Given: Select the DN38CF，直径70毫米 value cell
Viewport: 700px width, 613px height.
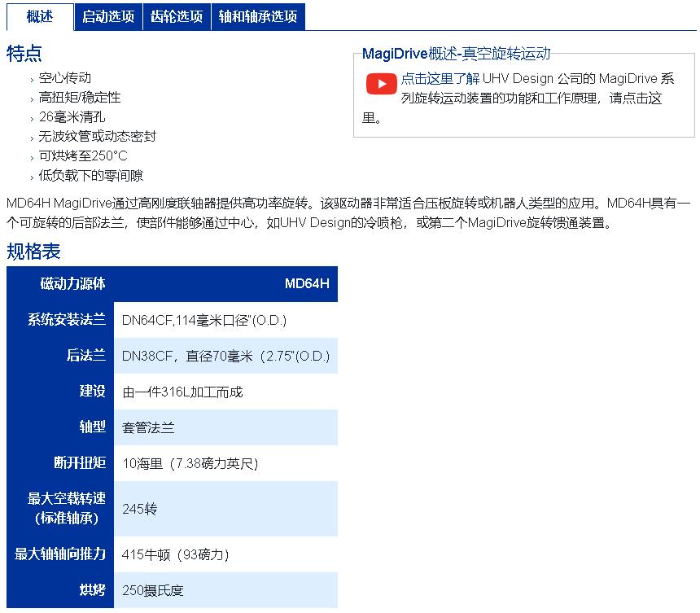Looking at the screenshot, I should click(x=226, y=356).
